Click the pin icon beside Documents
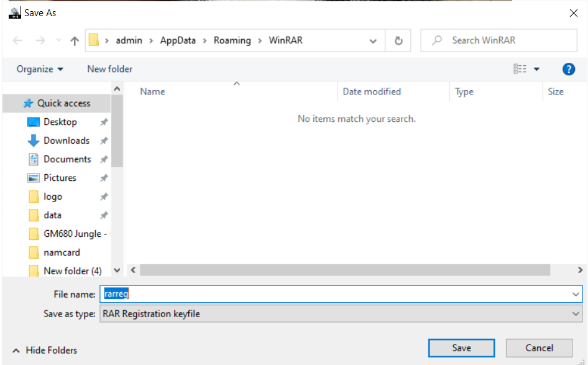588x365 pixels. tap(104, 159)
